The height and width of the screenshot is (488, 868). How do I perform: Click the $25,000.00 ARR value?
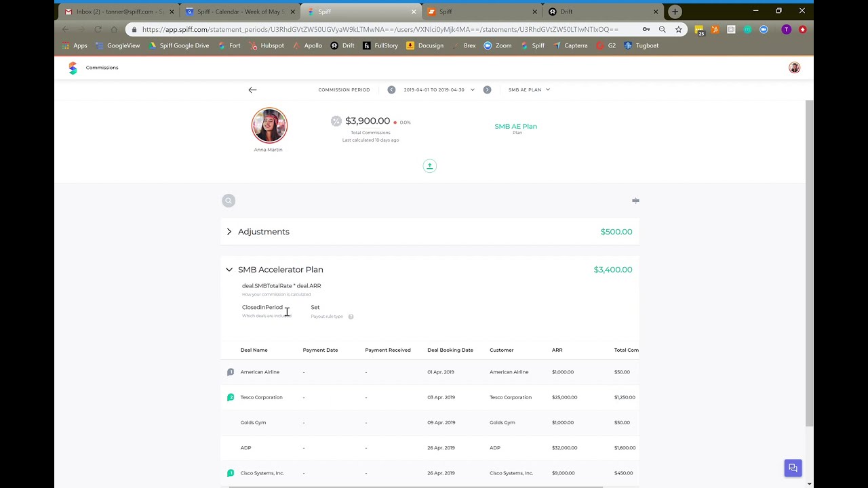pyautogui.click(x=565, y=397)
